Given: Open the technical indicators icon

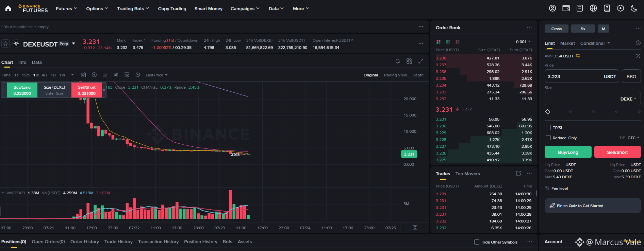Looking at the screenshot, I should coord(105,75).
